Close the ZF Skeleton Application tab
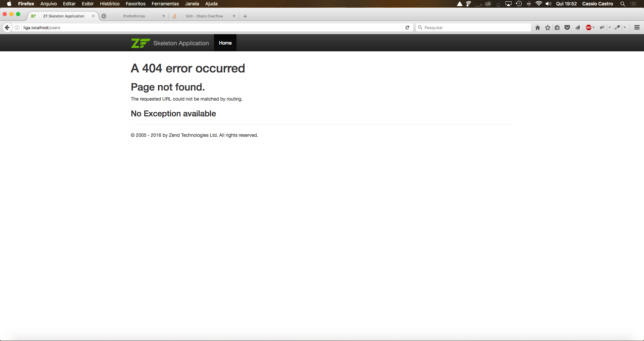The width and height of the screenshot is (644, 341). 93,16
